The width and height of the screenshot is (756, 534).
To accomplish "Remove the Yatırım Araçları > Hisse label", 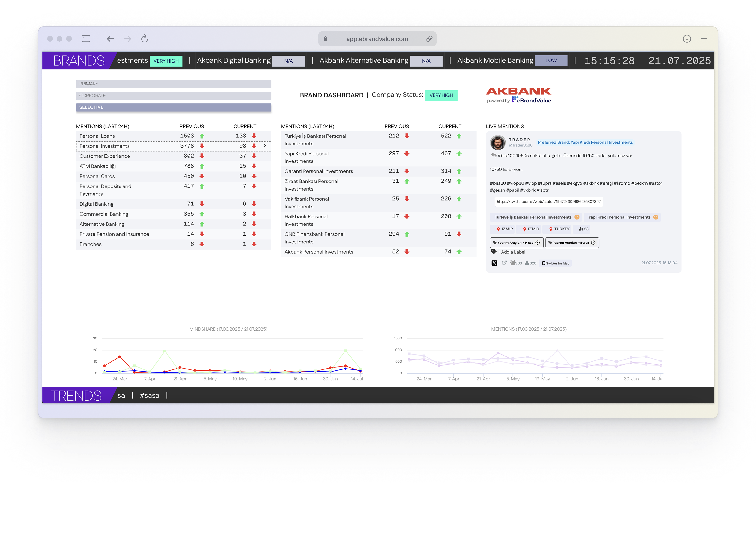I will pyautogui.click(x=538, y=242).
